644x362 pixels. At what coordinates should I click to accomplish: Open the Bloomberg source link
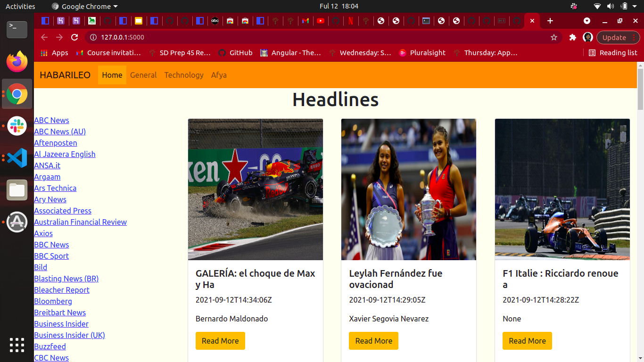click(53, 301)
